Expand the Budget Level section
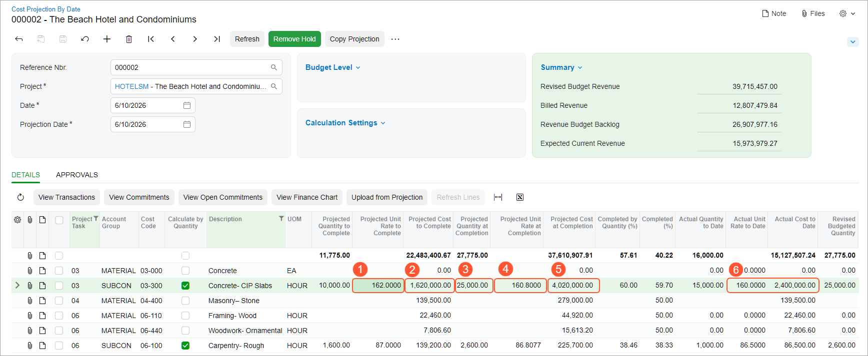This screenshot has width=868, height=356. (333, 67)
